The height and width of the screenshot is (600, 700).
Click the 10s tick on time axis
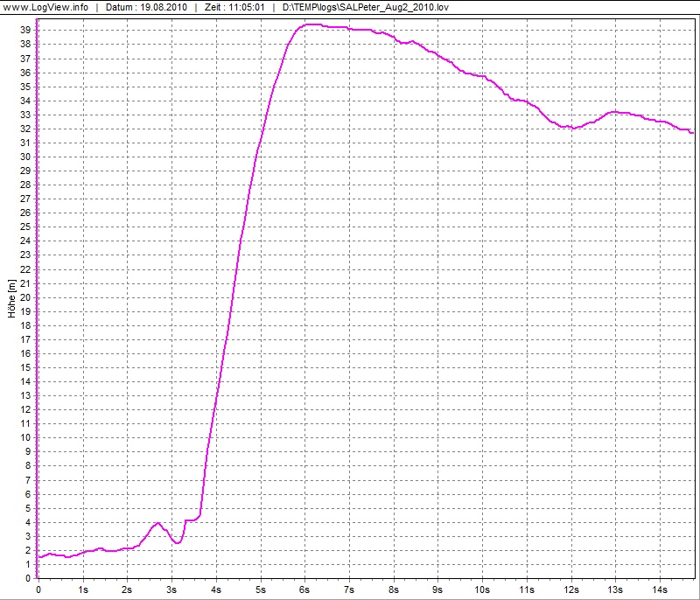(482, 589)
